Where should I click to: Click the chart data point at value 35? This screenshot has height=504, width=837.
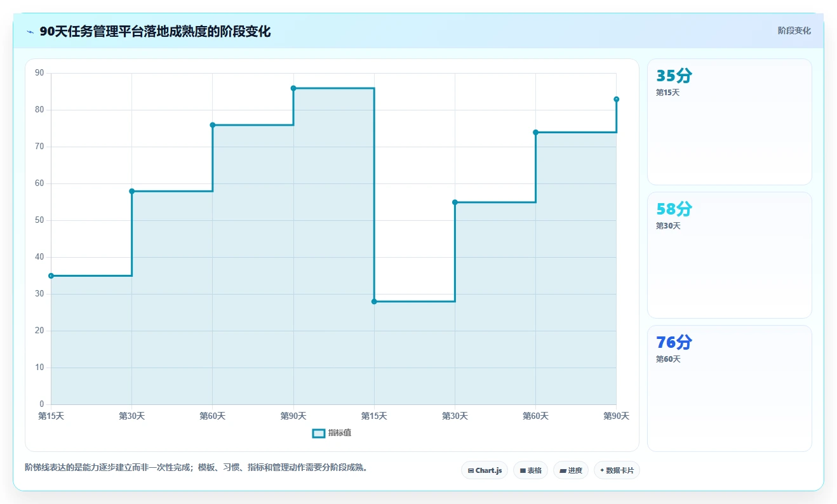pos(51,275)
